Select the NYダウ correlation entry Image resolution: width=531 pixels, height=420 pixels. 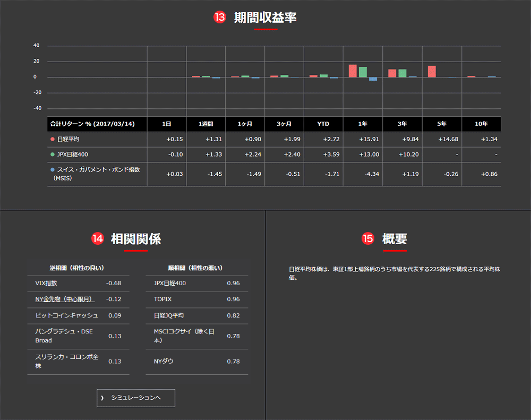(164, 362)
